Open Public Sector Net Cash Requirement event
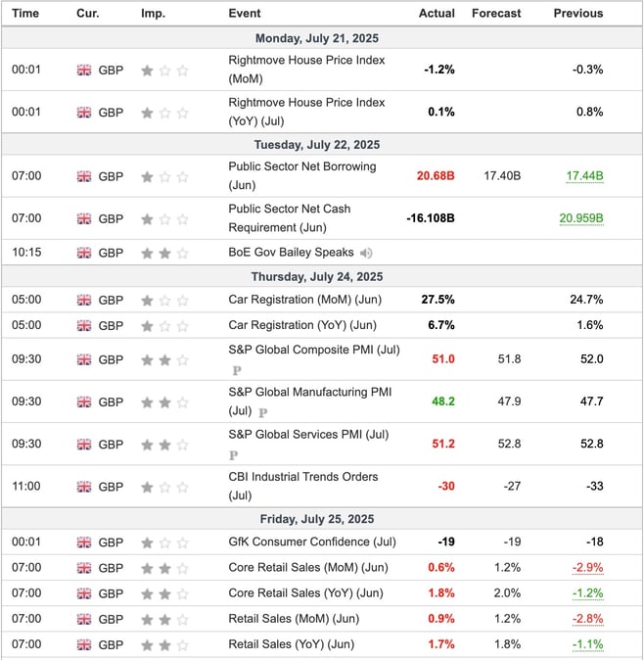 (x=290, y=218)
